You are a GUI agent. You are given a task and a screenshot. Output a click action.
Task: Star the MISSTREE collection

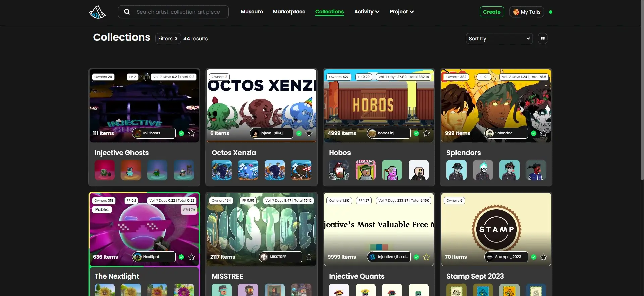(309, 257)
